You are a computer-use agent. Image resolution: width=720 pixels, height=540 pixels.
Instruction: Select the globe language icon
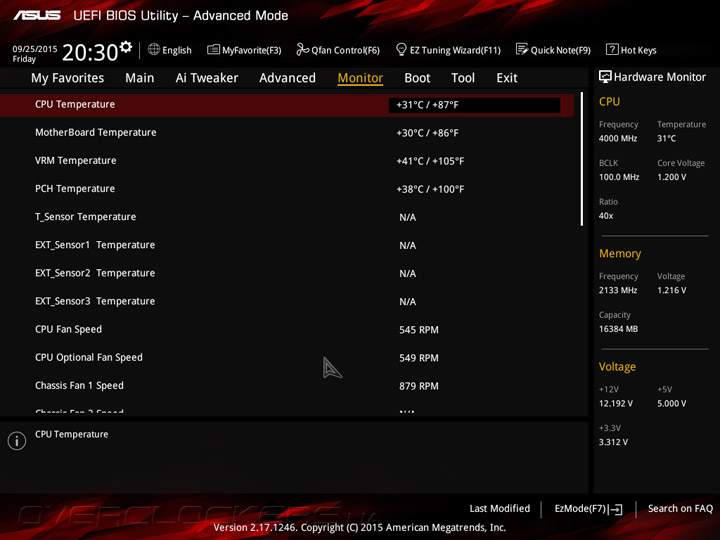pyautogui.click(x=154, y=49)
